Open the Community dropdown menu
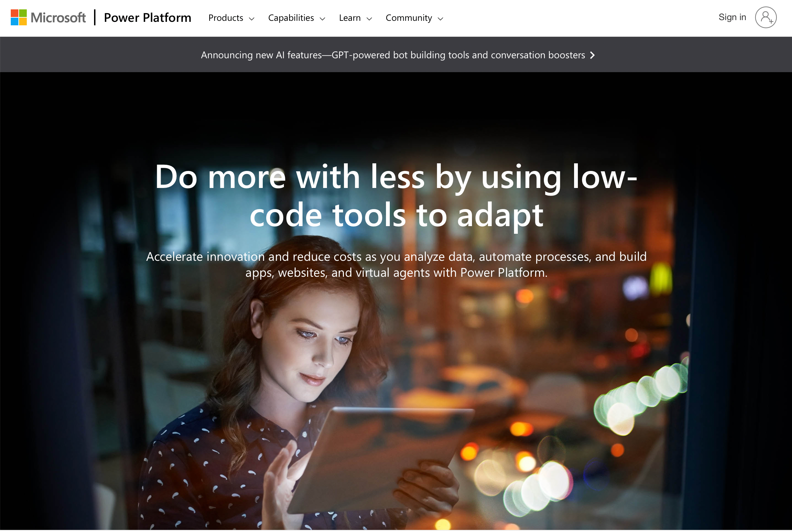Image resolution: width=792 pixels, height=532 pixels. 414,18
